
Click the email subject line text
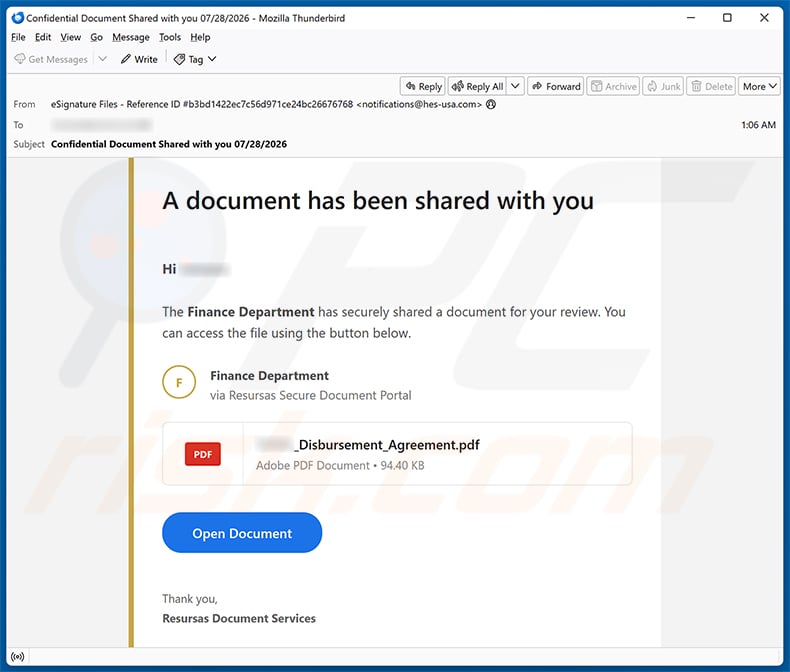point(169,144)
